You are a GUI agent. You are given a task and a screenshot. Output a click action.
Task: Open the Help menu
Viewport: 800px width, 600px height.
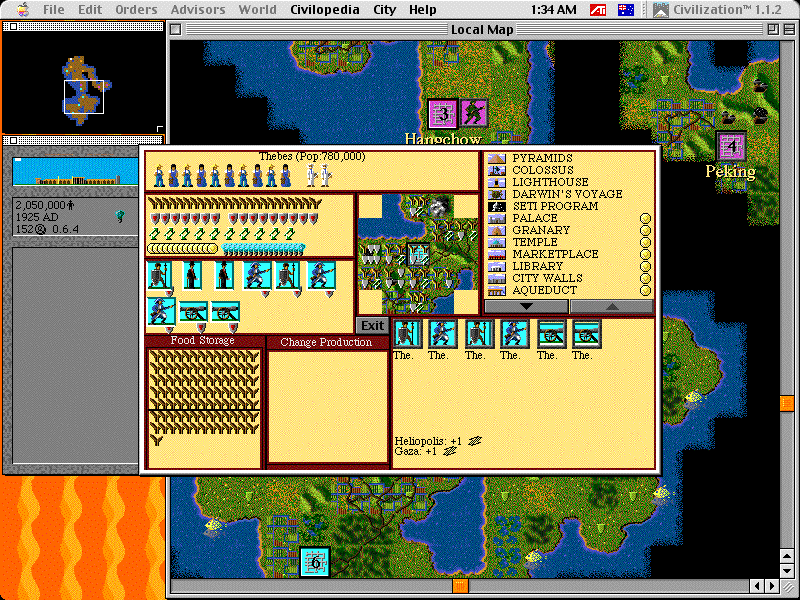[x=422, y=10]
